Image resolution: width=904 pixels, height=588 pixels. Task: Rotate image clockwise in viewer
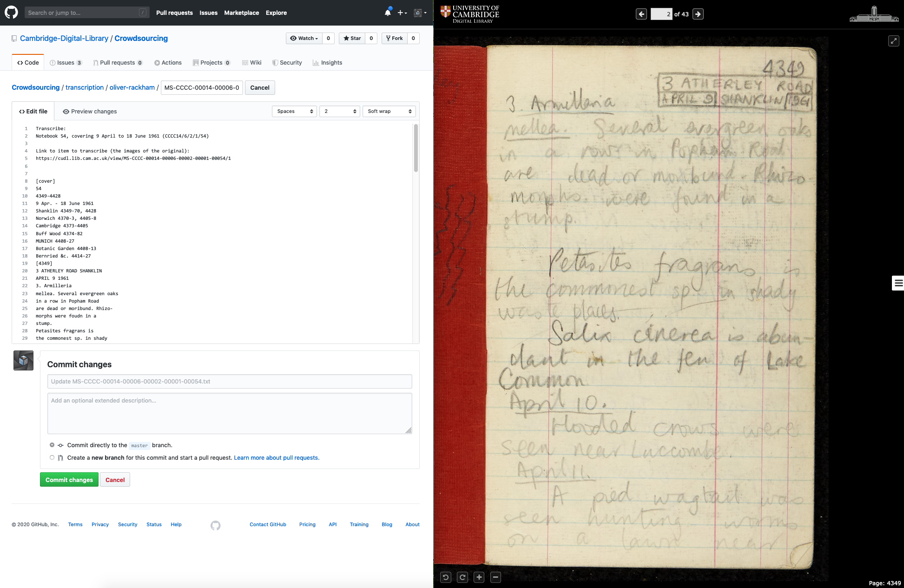pos(462,577)
